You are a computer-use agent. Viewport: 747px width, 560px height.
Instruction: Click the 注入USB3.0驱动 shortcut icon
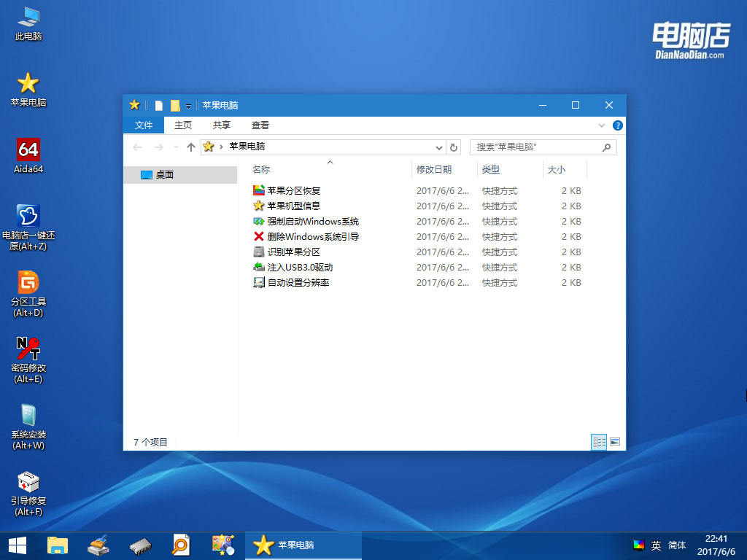[x=259, y=267]
